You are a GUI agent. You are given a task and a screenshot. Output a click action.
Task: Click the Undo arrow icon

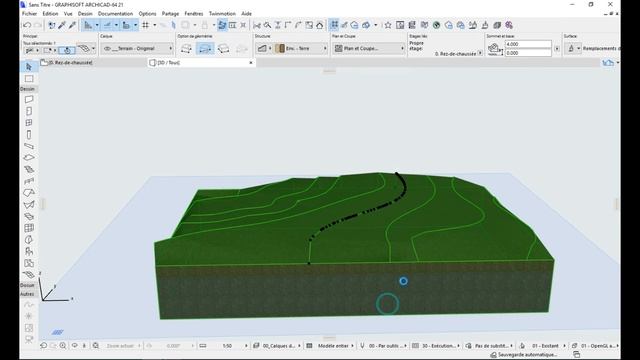pyautogui.click(x=27, y=25)
